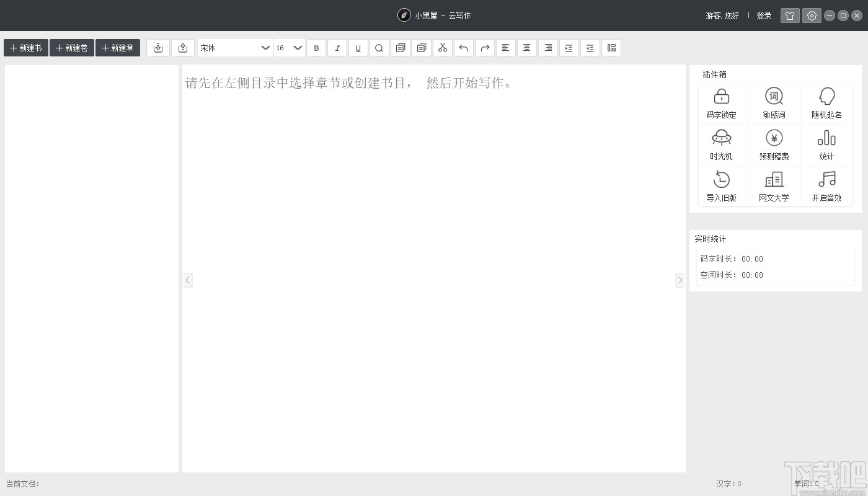Toggle bold formatting
Screen dimensions: 868x496
tap(316, 48)
